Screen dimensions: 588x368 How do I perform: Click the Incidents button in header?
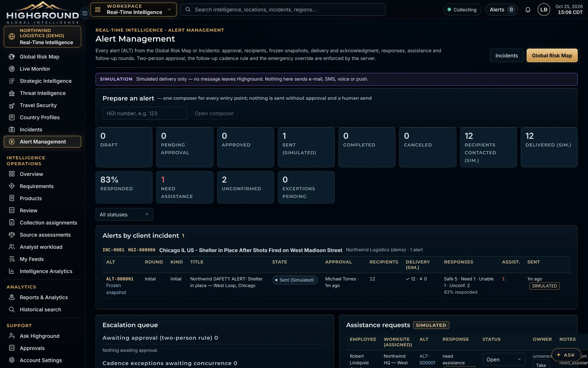tap(507, 56)
